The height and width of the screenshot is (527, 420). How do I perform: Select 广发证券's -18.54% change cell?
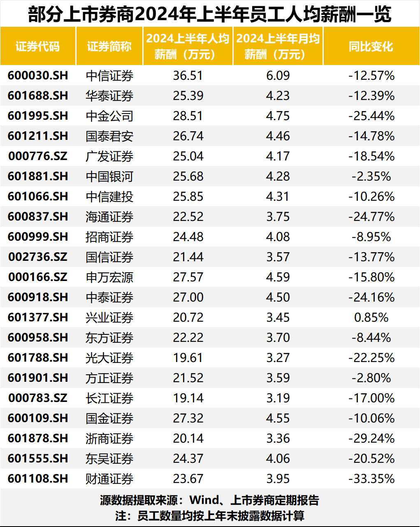(371, 156)
